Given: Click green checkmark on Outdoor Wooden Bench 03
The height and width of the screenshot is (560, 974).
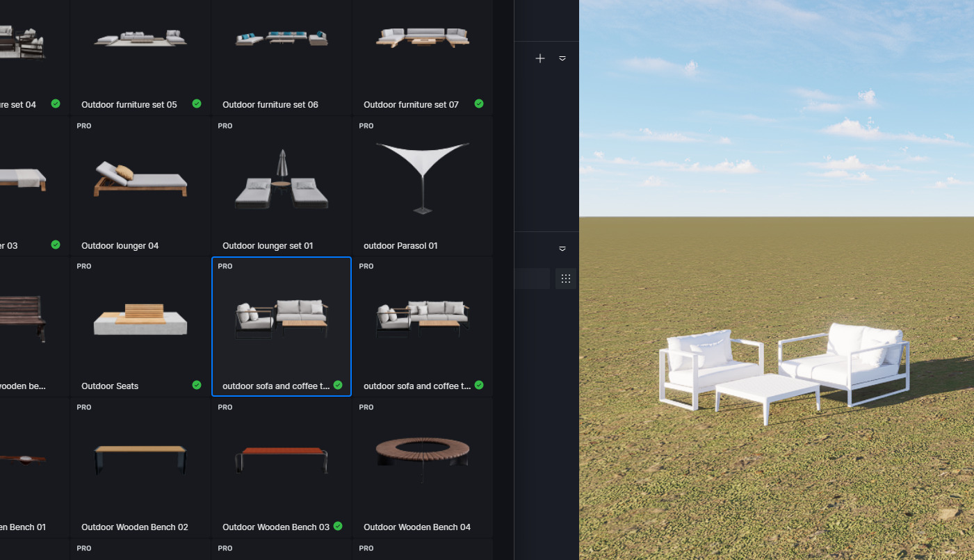Looking at the screenshot, I should [x=338, y=526].
